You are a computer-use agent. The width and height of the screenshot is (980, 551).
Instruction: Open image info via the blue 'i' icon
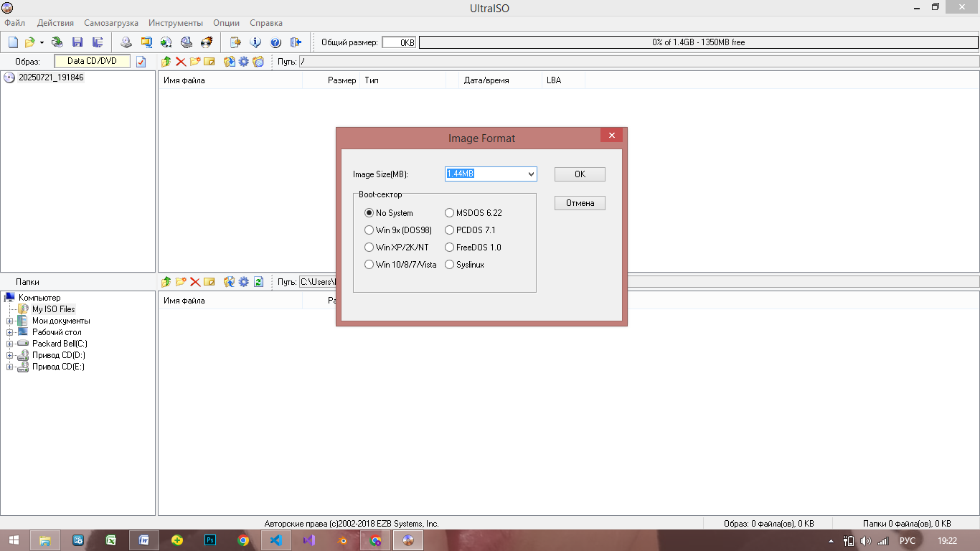pyautogui.click(x=255, y=42)
